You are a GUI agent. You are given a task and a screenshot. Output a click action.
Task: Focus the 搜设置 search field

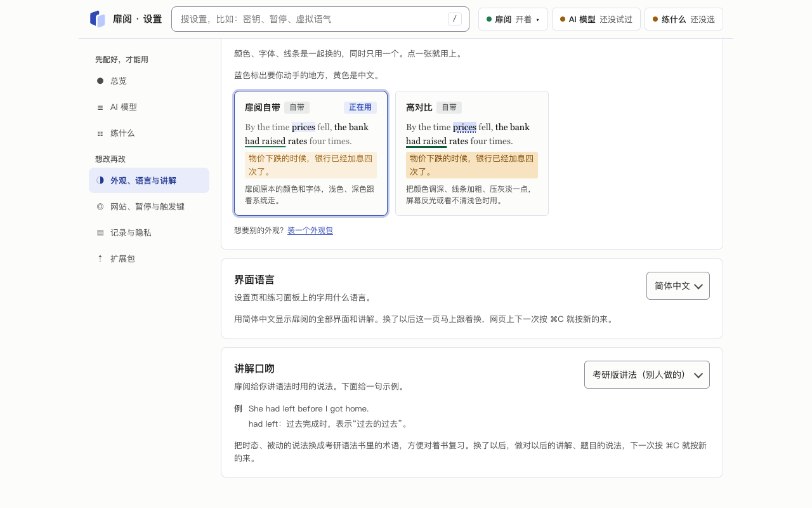coord(320,19)
